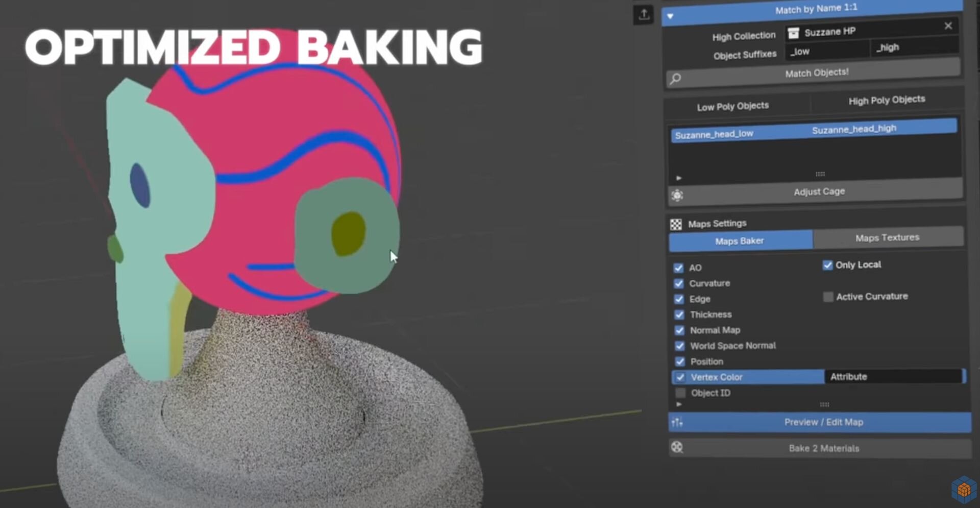Toggle the AO map checkbox
Viewport: 980px width, 508px height.
click(x=678, y=268)
